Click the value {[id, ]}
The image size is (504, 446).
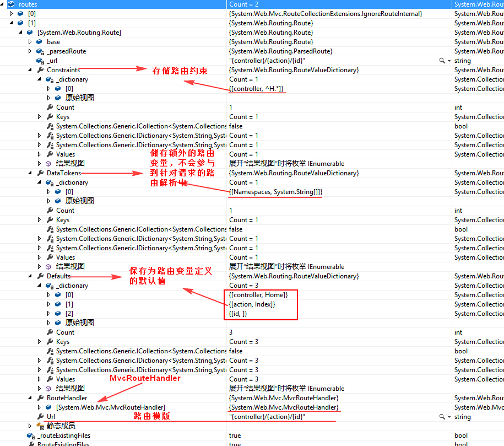(x=238, y=314)
